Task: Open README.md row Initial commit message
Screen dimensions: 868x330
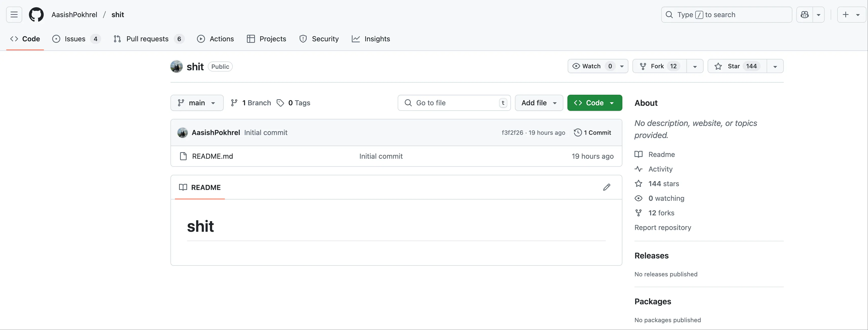Action: coord(381,156)
